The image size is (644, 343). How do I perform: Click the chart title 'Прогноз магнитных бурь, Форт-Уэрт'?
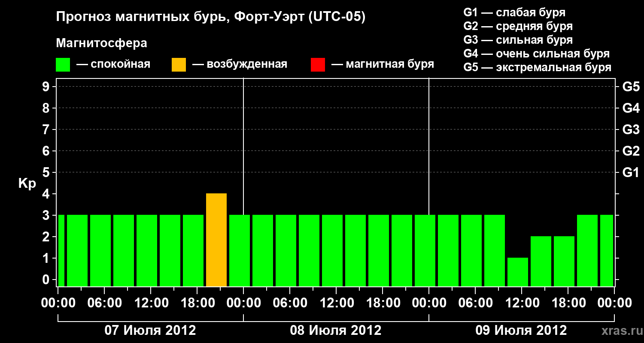[181, 17]
